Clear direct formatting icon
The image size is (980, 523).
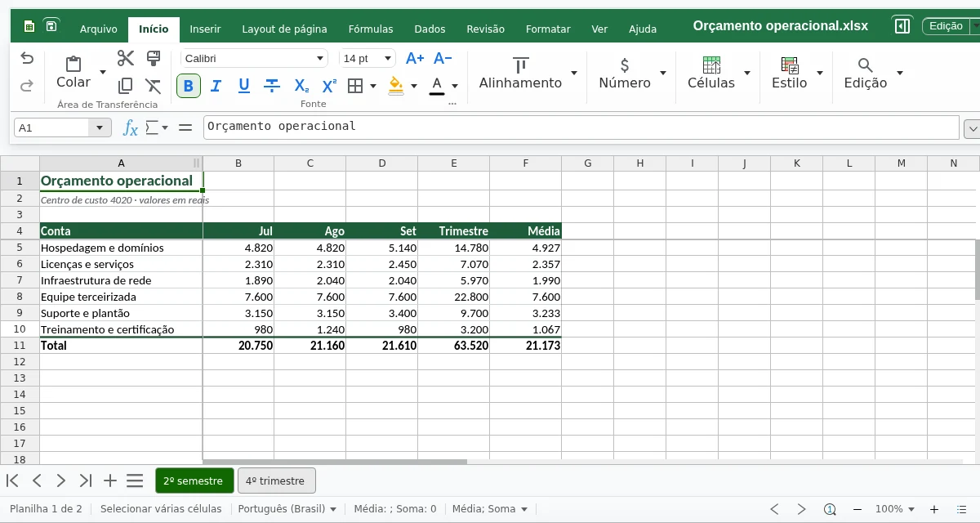[153, 85]
